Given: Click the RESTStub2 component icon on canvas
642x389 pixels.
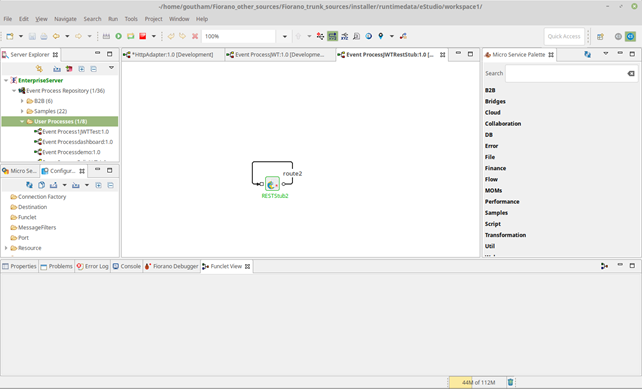Looking at the screenshot, I should coord(272,184).
